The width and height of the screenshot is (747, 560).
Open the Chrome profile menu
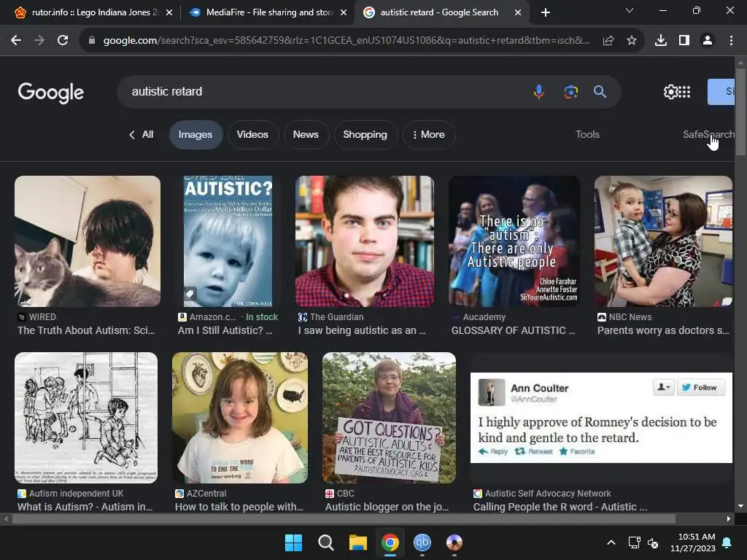[708, 41]
